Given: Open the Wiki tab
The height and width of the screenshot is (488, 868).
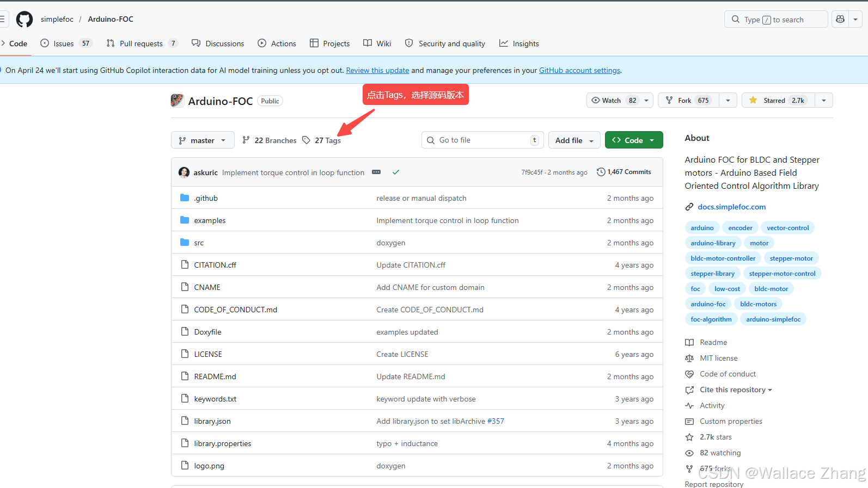Looking at the screenshot, I should click(377, 44).
